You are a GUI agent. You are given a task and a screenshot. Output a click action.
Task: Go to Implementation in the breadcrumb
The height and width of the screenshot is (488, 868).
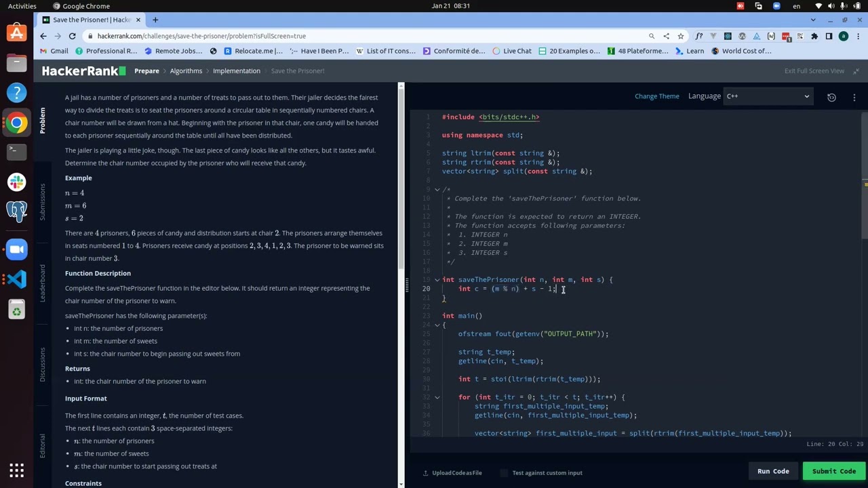click(x=237, y=70)
